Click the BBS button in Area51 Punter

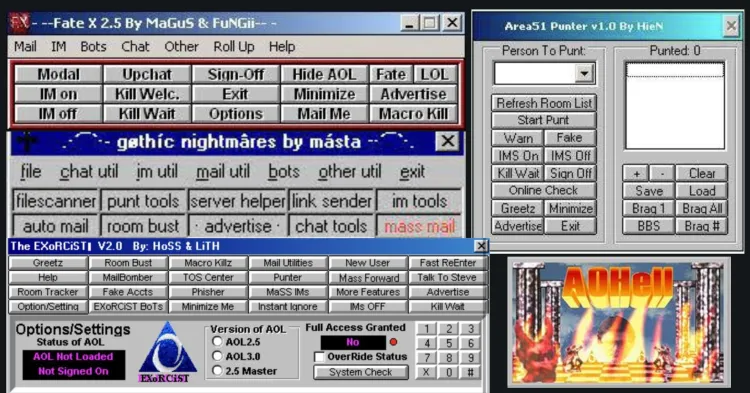[649, 226]
